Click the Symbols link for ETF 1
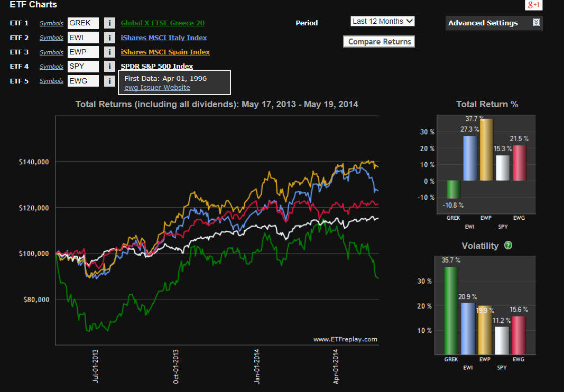 (51, 23)
